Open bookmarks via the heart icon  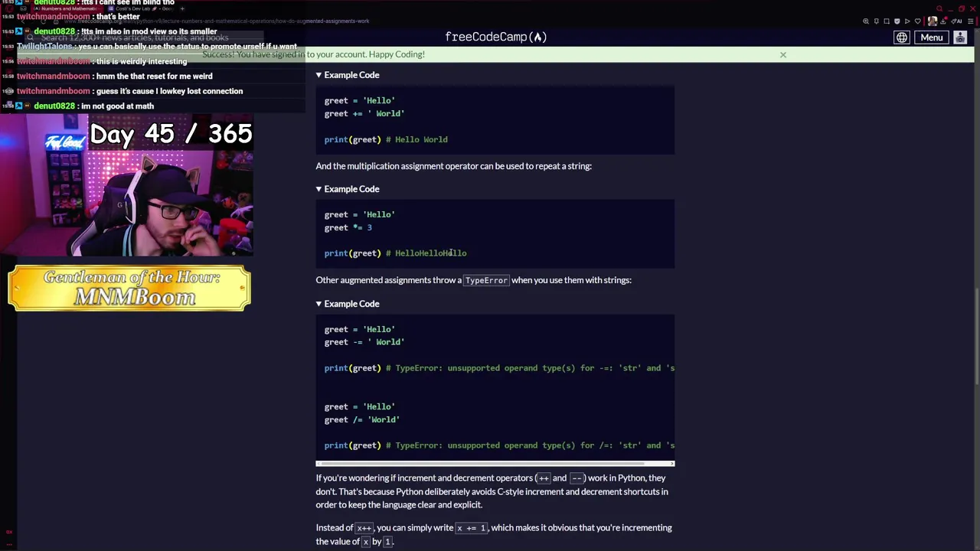coord(918,21)
